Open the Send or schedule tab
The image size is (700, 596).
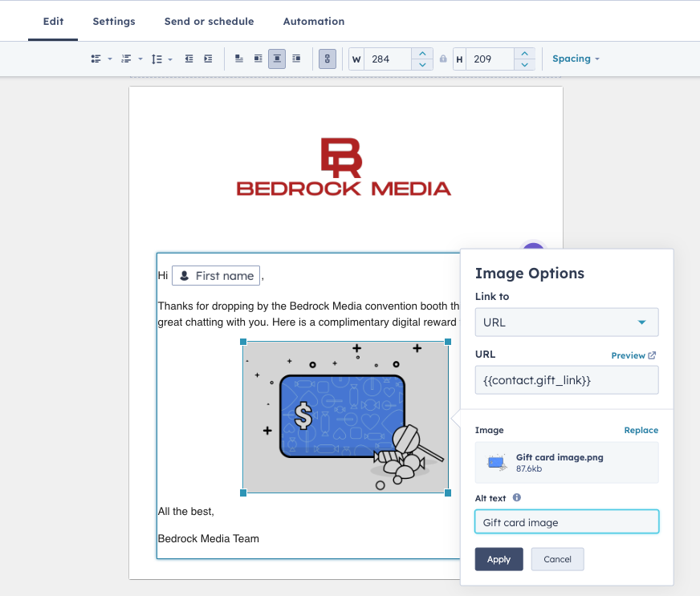[209, 22]
